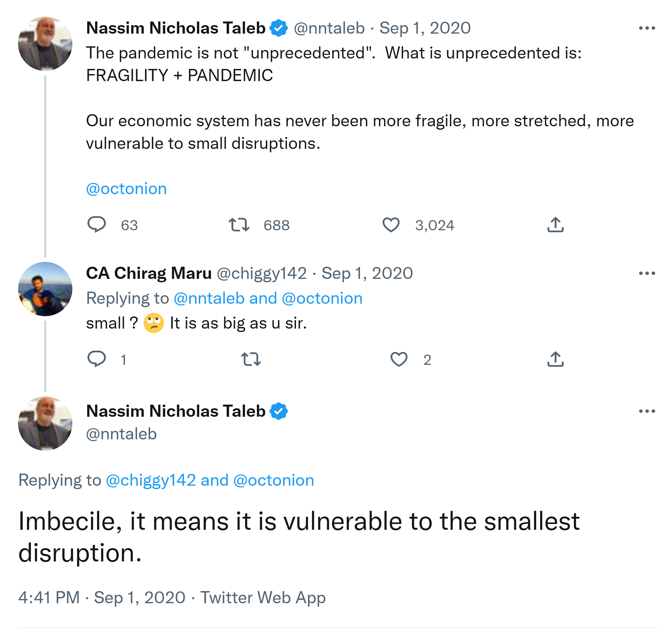Open Twitter Web App source link
The height and width of the screenshot is (638, 672).
coord(263,597)
